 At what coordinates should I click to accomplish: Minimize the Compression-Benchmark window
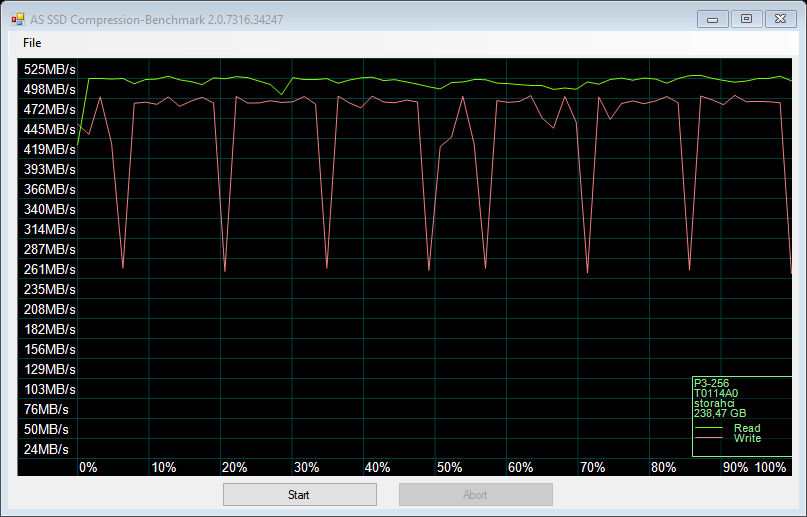coord(711,18)
